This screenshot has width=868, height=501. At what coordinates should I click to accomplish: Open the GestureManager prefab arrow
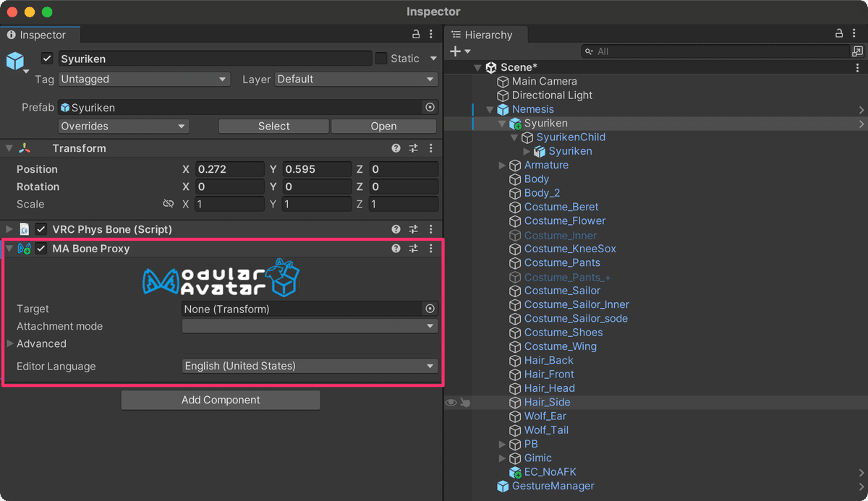(861, 487)
